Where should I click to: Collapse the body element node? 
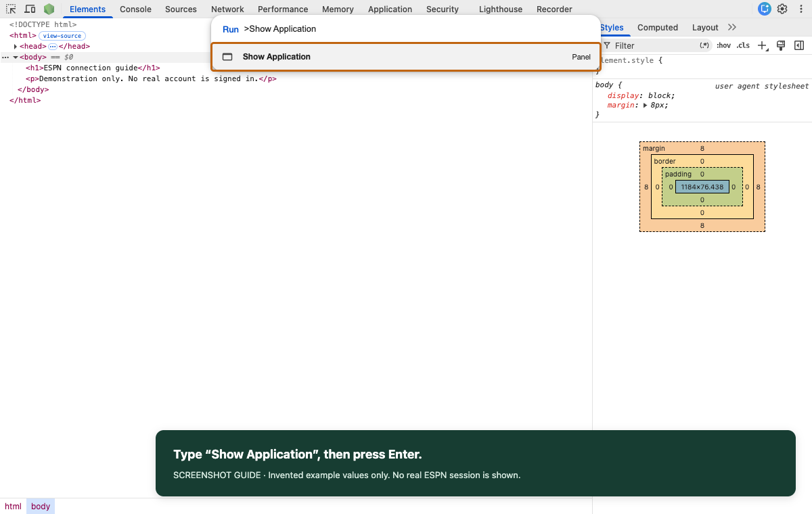pos(16,57)
